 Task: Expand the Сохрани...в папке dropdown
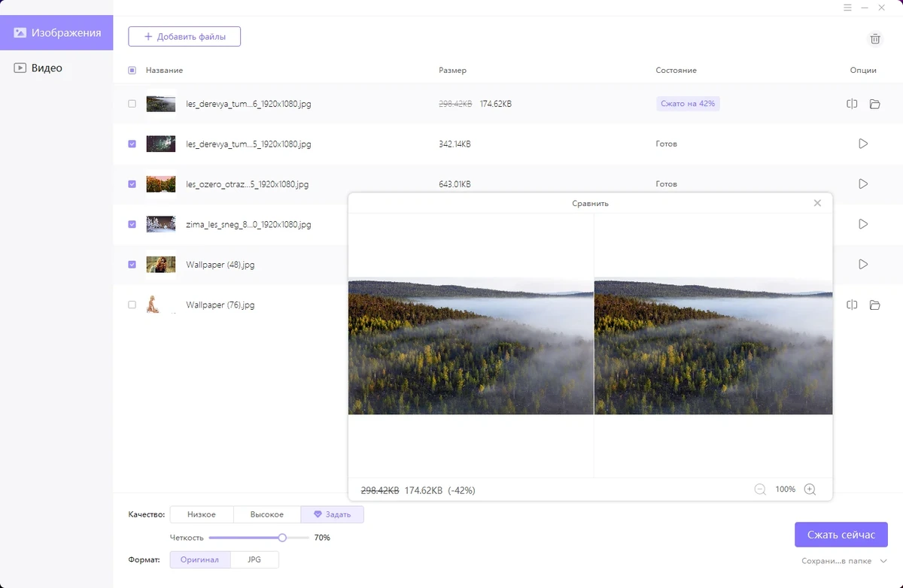[844, 561]
